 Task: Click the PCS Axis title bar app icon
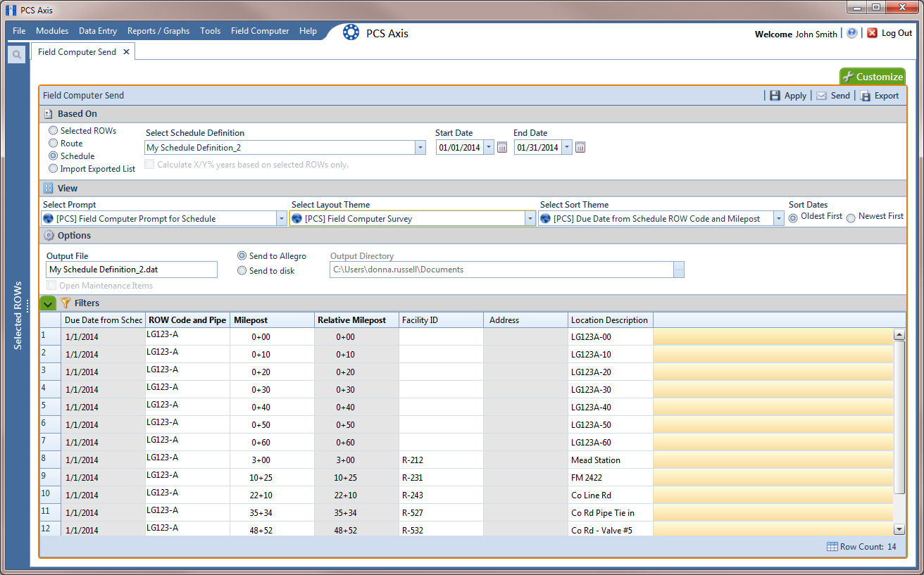pos(12,11)
